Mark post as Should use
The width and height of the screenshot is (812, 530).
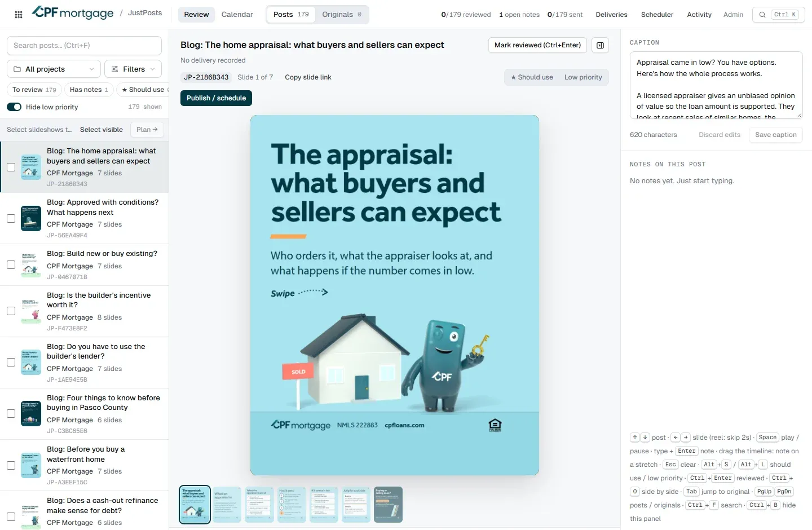coord(532,77)
